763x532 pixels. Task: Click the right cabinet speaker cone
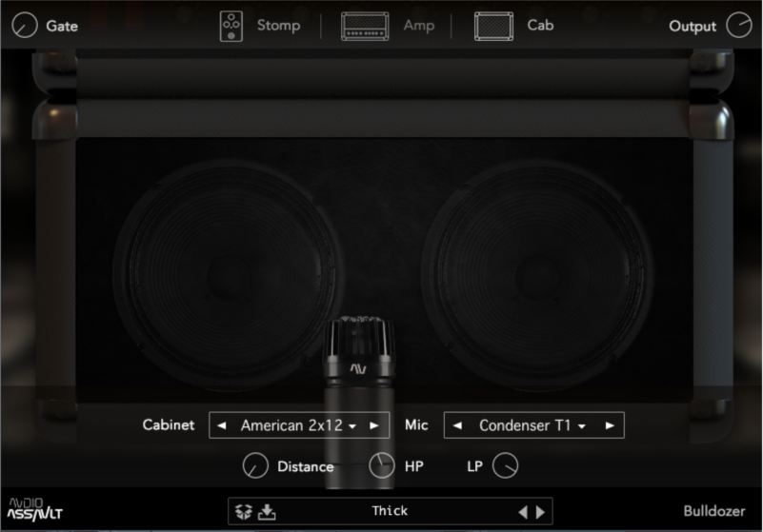[536, 275]
